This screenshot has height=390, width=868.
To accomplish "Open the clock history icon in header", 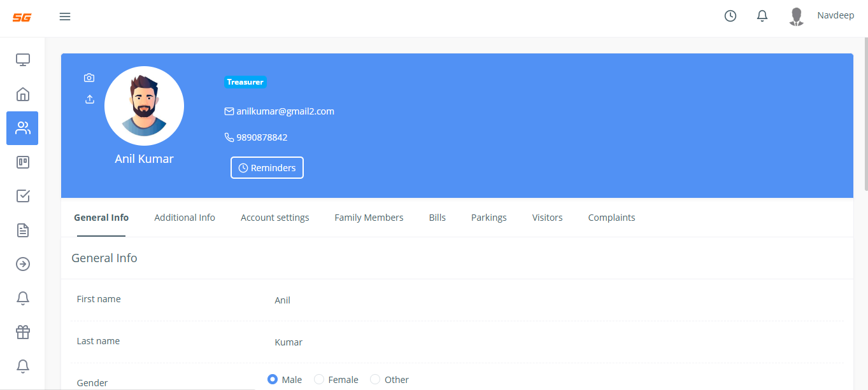I will (x=730, y=17).
